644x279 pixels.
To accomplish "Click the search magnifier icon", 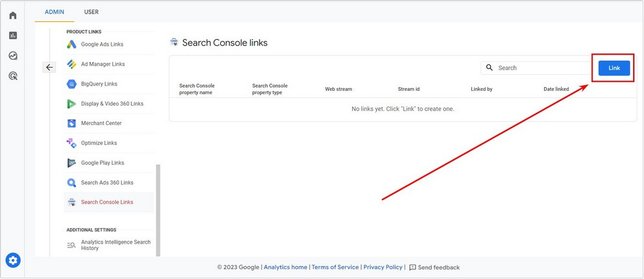I will tap(489, 68).
